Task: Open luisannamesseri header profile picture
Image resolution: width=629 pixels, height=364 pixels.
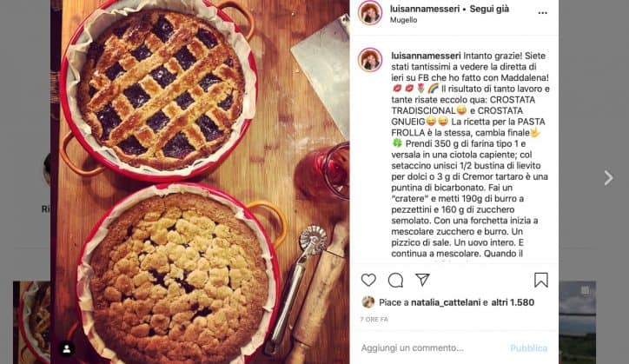Action: [370, 13]
